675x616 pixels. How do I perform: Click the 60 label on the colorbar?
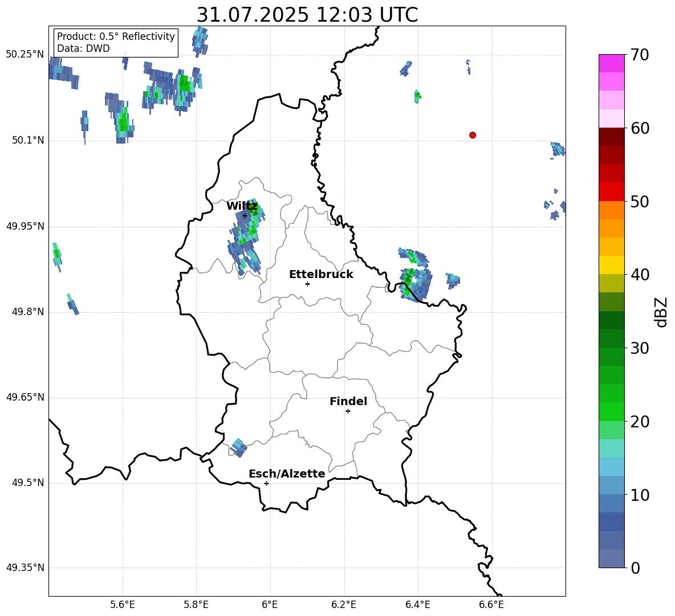coord(640,128)
